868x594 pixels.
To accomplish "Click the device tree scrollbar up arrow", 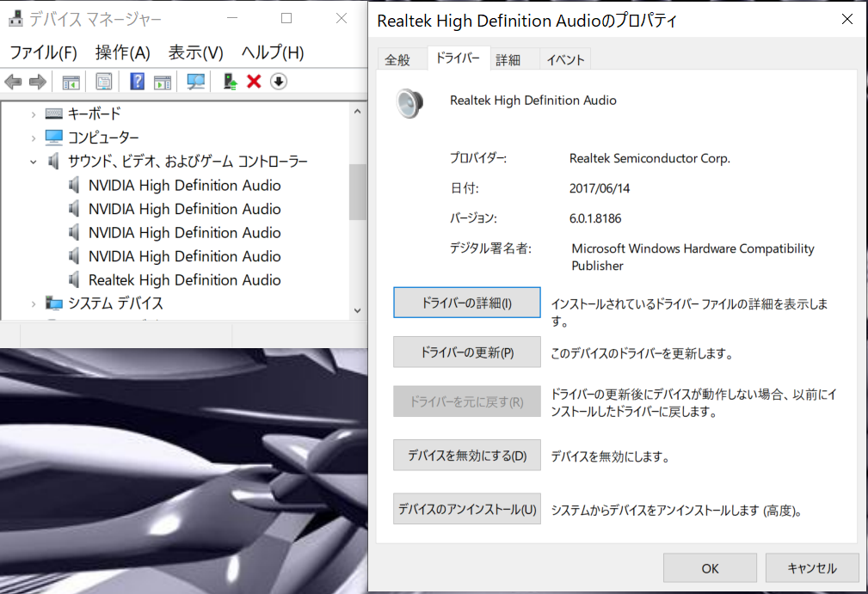I will tap(358, 112).
